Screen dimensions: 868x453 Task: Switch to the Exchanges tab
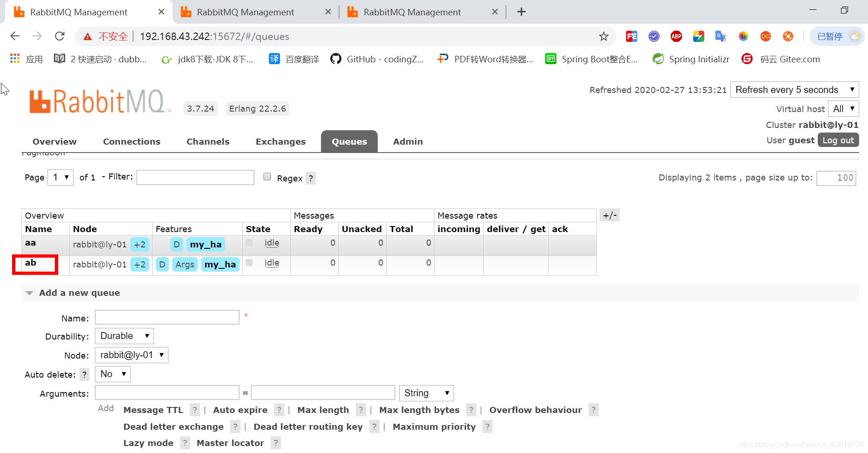[x=280, y=141]
